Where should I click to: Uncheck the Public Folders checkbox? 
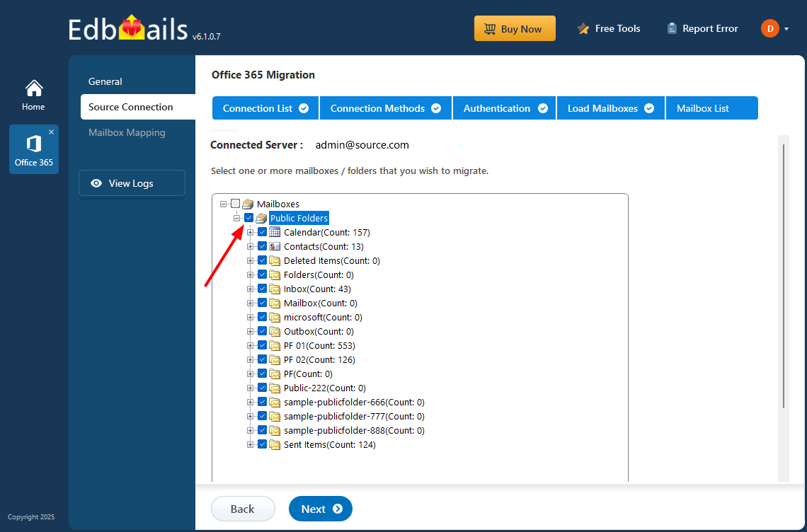coord(248,218)
